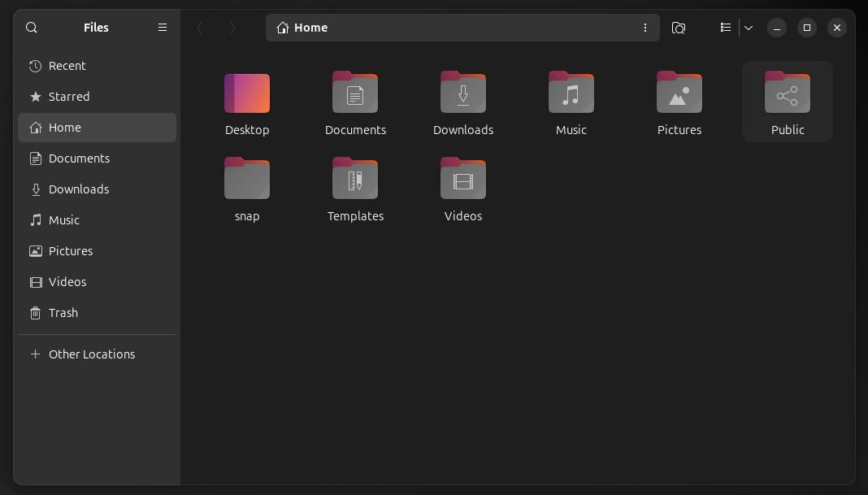
Task: Open search with the magnifying glass icon
Action: (31, 27)
